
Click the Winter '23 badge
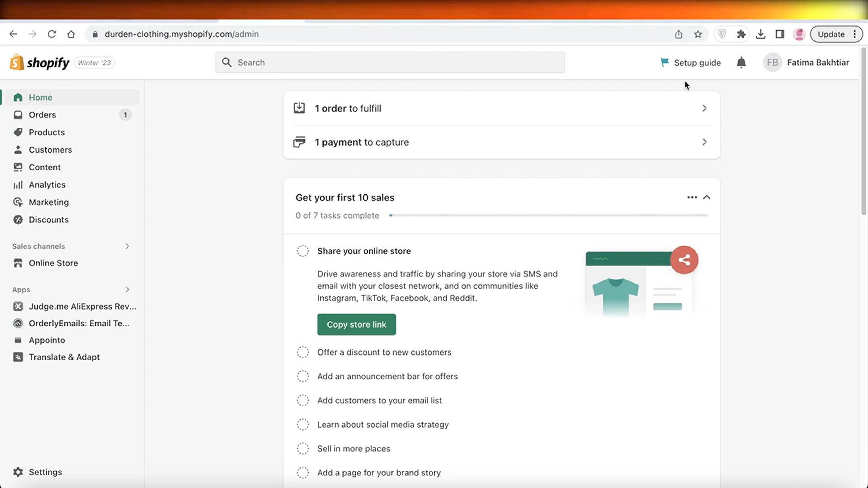pos(94,62)
